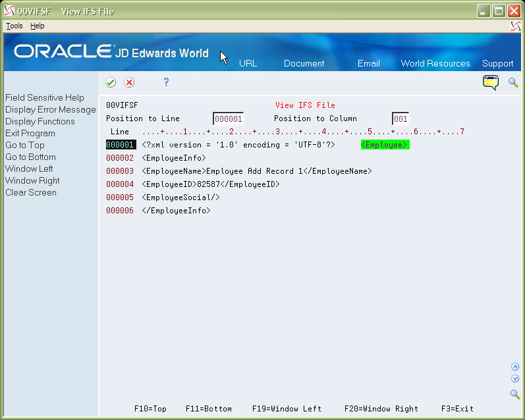This screenshot has width=525, height=420.
Task: Click the application icon in the title bar
Action: 9,11
